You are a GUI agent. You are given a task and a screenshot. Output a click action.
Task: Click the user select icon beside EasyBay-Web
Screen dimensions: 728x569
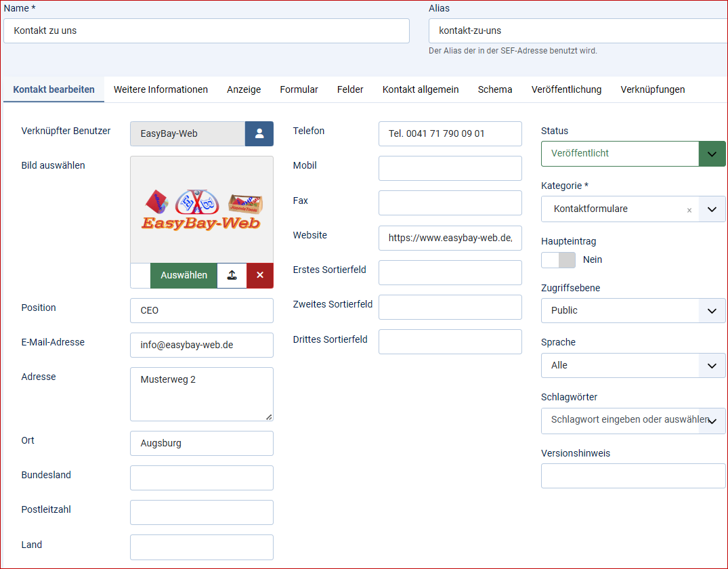259,134
